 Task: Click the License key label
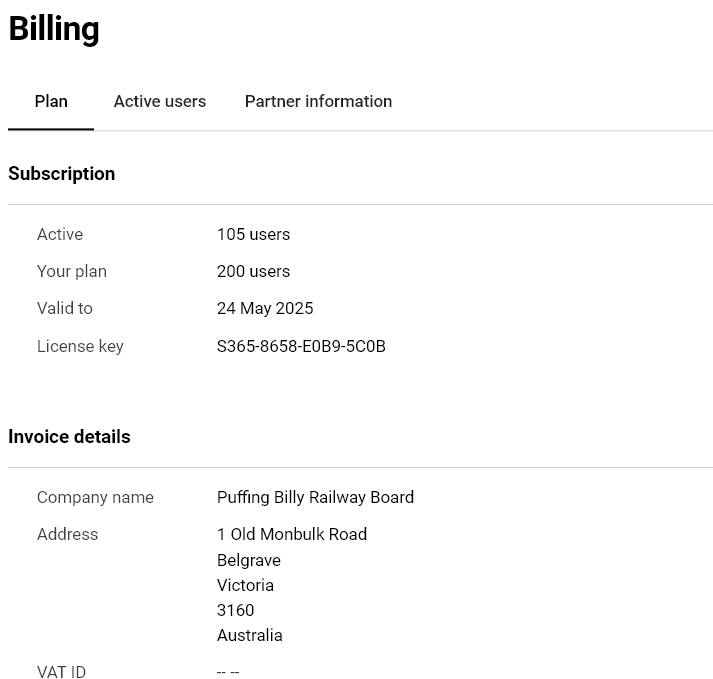click(80, 346)
